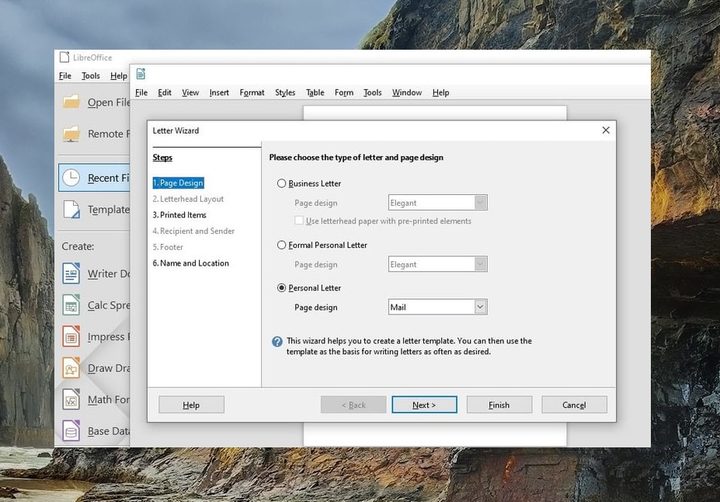Click the Help button in Letter Wizard
This screenshot has width=720, height=502.
click(191, 405)
